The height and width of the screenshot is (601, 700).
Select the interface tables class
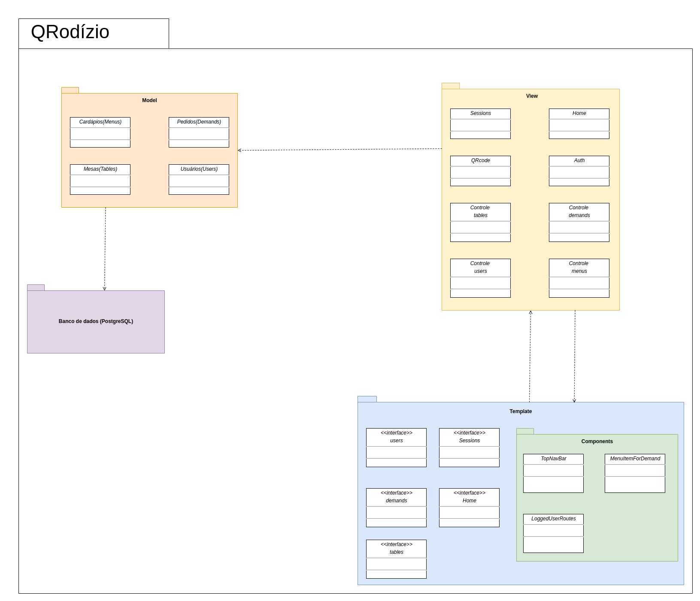[396, 559]
